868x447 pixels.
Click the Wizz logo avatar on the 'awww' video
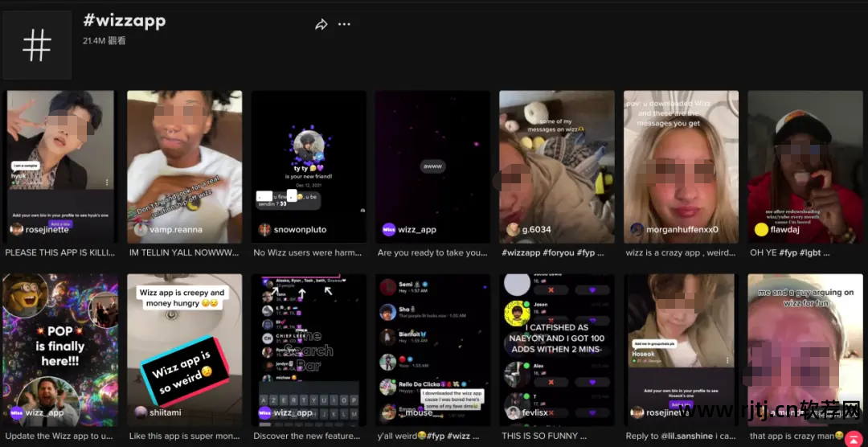coord(389,229)
